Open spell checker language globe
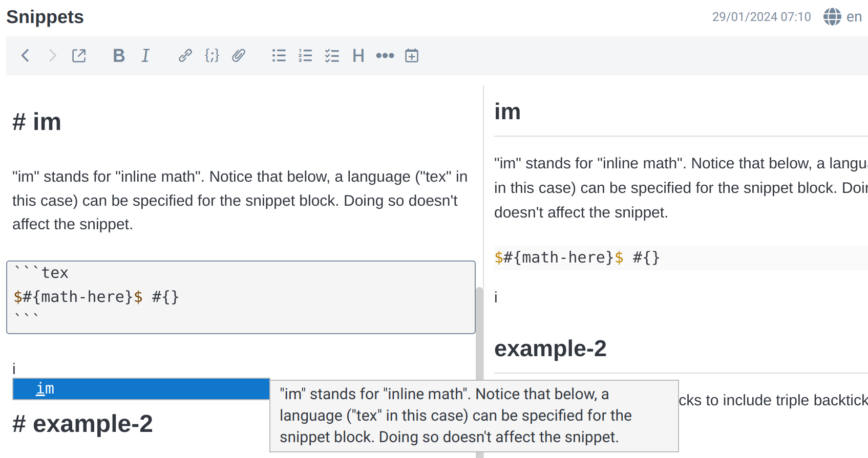Viewport: 868px width, 458px height. coord(832,17)
